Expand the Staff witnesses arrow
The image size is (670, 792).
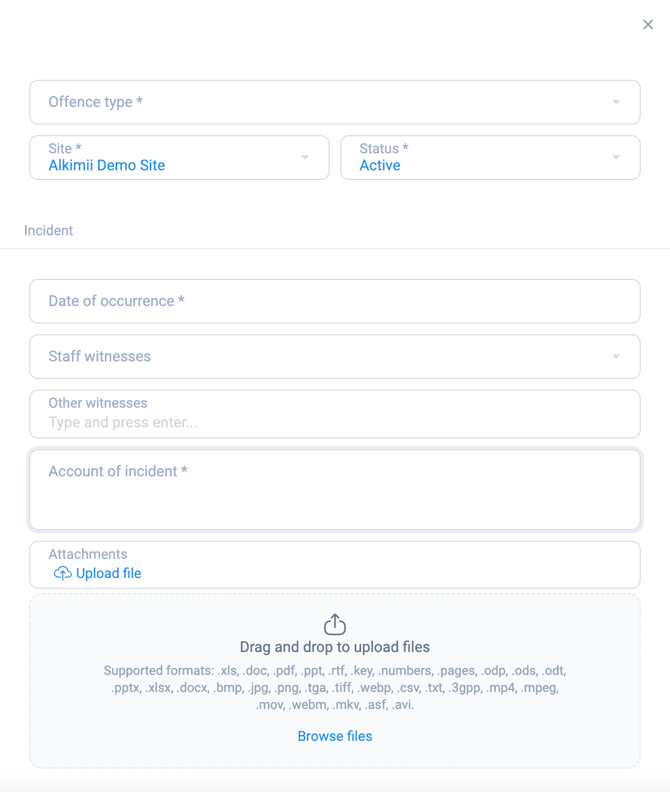[616, 356]
